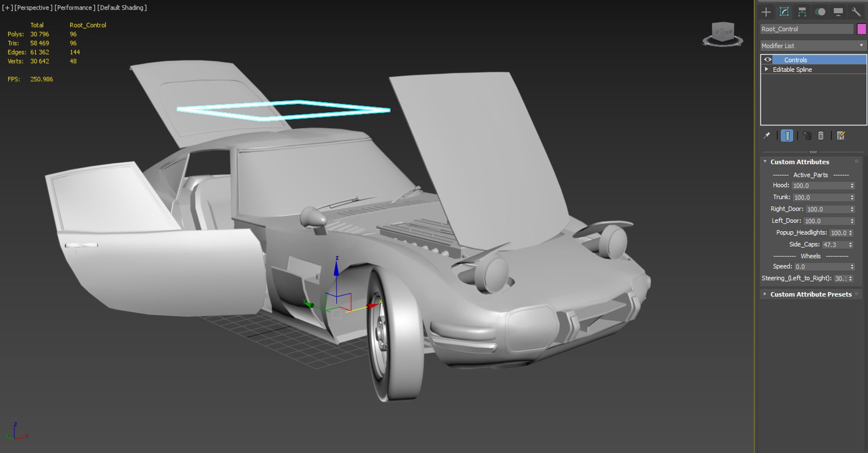The image size is (868, 453).
Task: Click Make Unique icon
Action: pyautogui.click(x=807, y=135)
